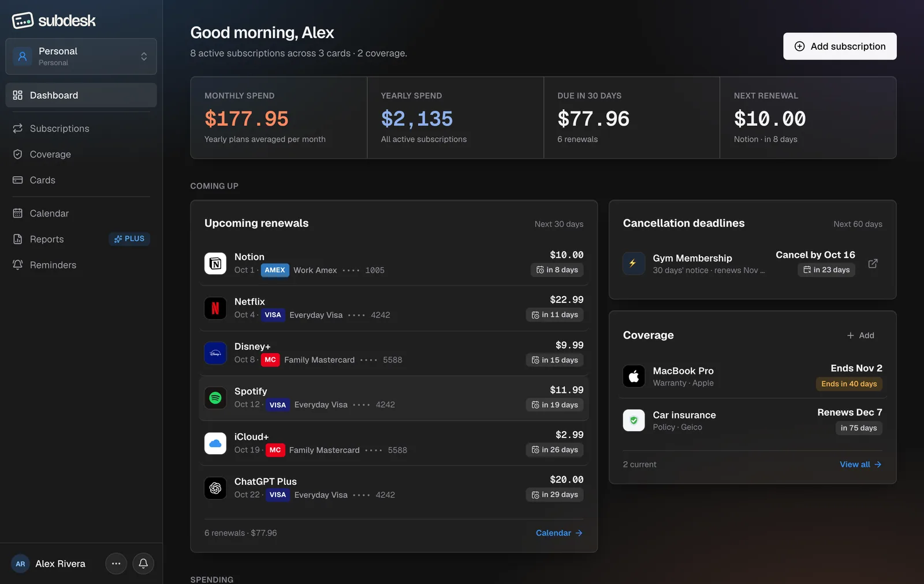Click the ChatGPT Plus app icon
The height and width of the screenshot is (584, 924).
pyautogui.click(x=215, y=488)
